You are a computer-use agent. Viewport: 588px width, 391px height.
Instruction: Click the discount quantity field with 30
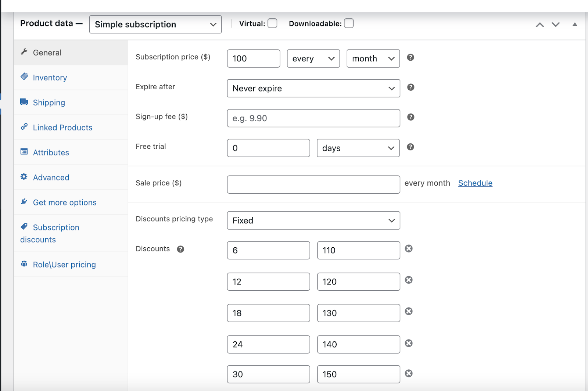tap(269, 374)
